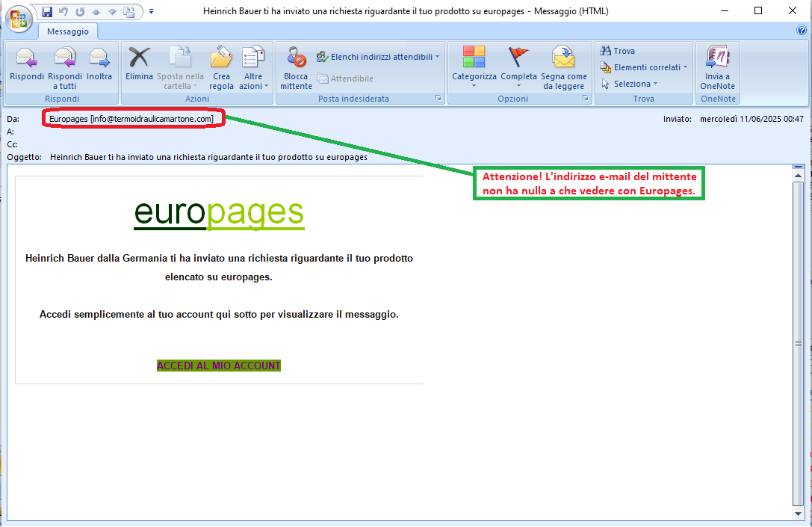
Task: Go to next item down arrow
Action: coord(112,11)
